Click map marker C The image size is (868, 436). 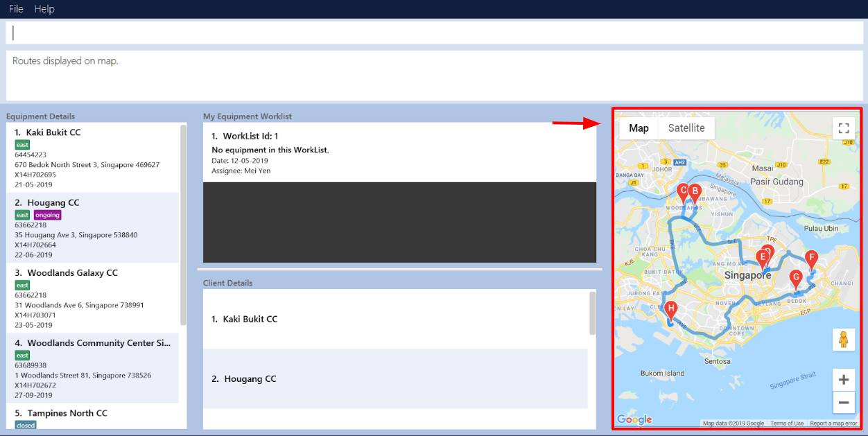coord(684,193)
